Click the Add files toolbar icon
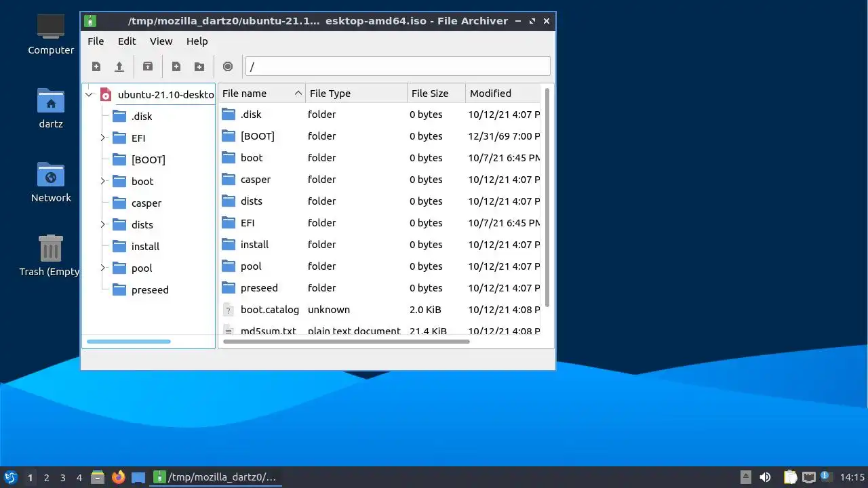868x488 pixels. [176, 66]
